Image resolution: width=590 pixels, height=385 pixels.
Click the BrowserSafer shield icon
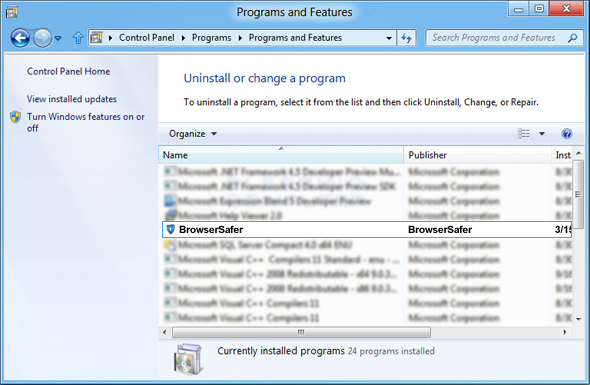click(170, 229)
